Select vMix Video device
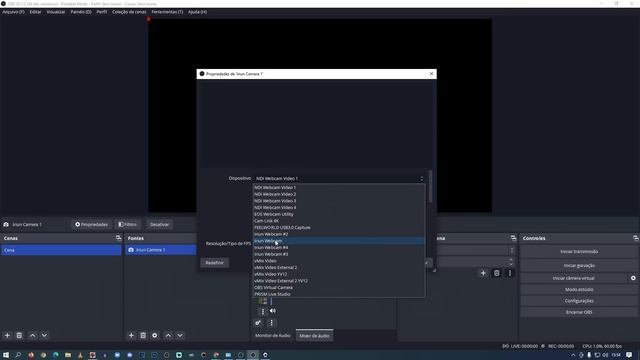This screenshot has width=640, height=360. [x=339, y=261]
